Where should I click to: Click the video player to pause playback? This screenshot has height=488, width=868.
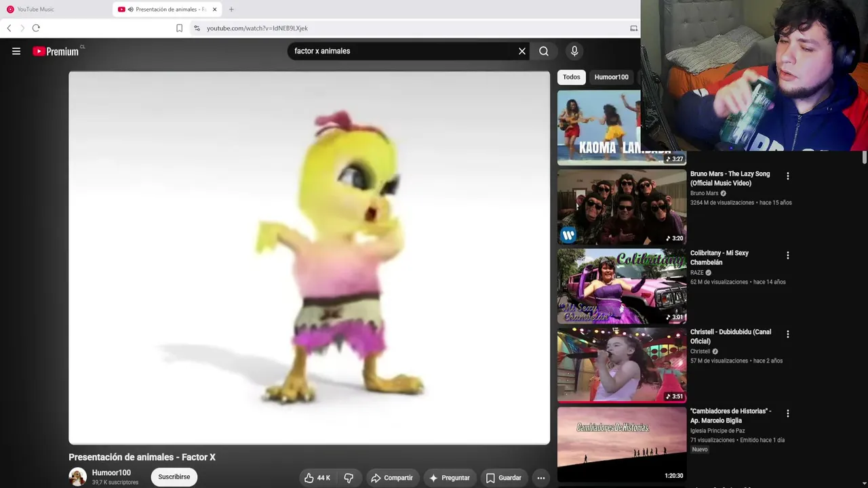coord(309,258)
